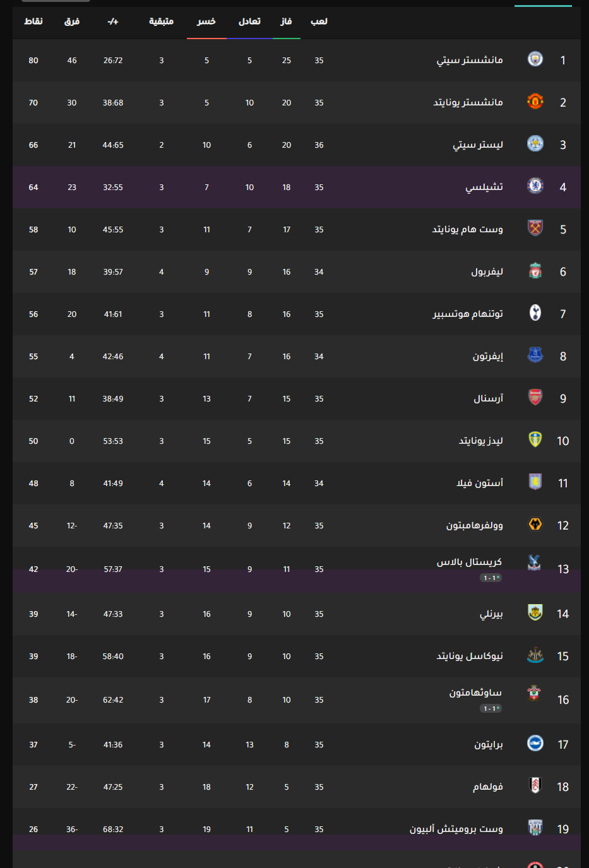Click the Brighton club crest
The height and width of the screenshot is (868, 589).
click(x=535, y=744)
